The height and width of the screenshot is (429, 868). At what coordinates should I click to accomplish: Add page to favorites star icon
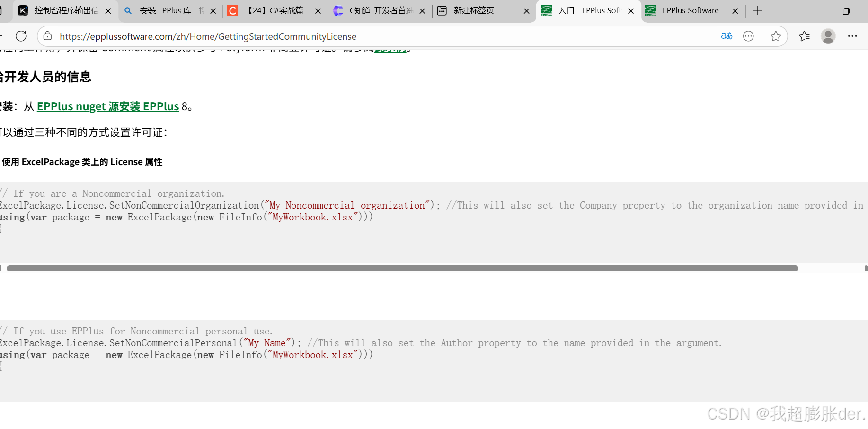click(x=776, y=36)
